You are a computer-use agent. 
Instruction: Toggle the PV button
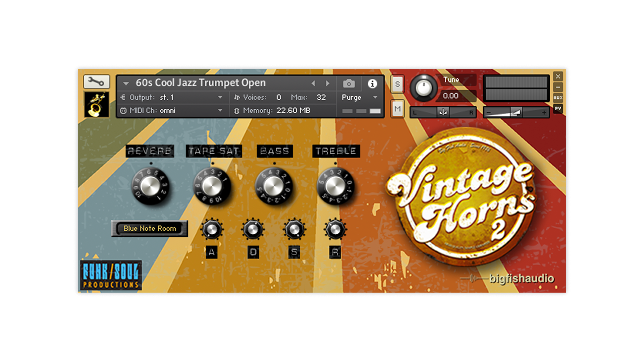click(x=558, y=108)
